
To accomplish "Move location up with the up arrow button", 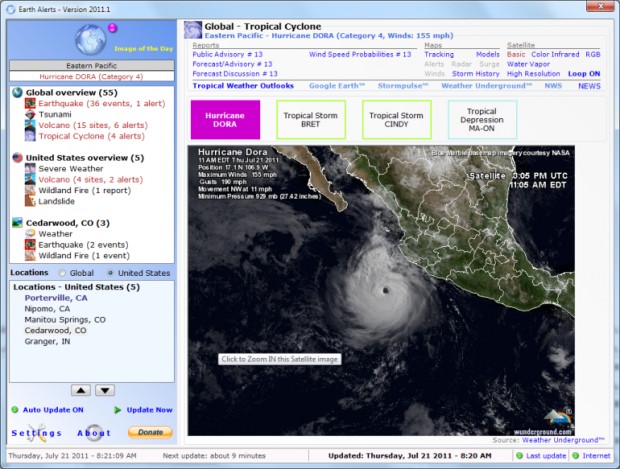I will pos(81,390).
